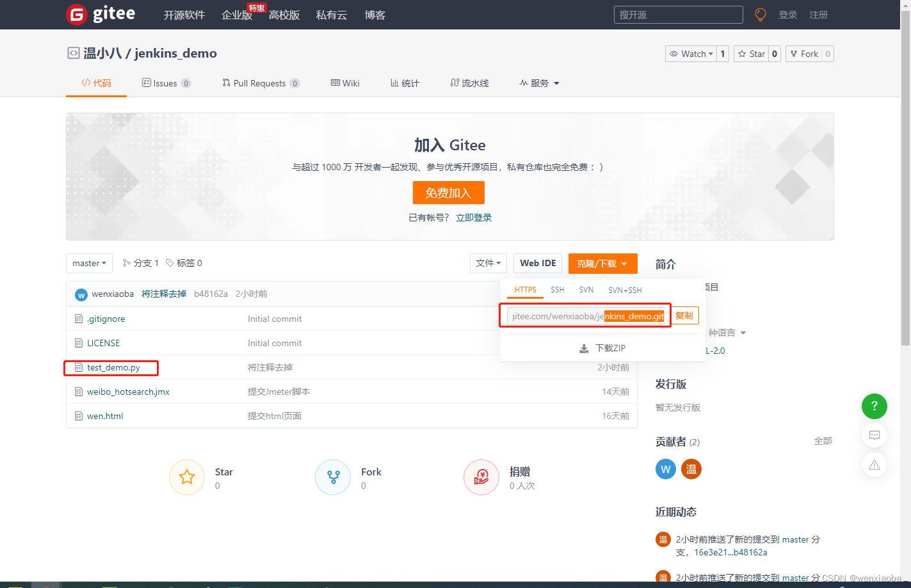This screenshot has height=588, width=911.
Task: Click the branch icon beside 分支 1
Action: tap(127, 263)
